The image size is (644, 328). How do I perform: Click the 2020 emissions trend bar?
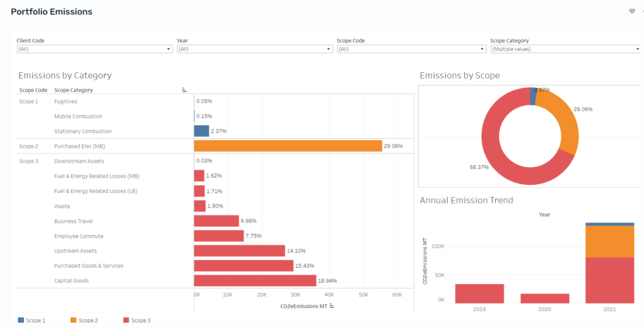(545, 298)
